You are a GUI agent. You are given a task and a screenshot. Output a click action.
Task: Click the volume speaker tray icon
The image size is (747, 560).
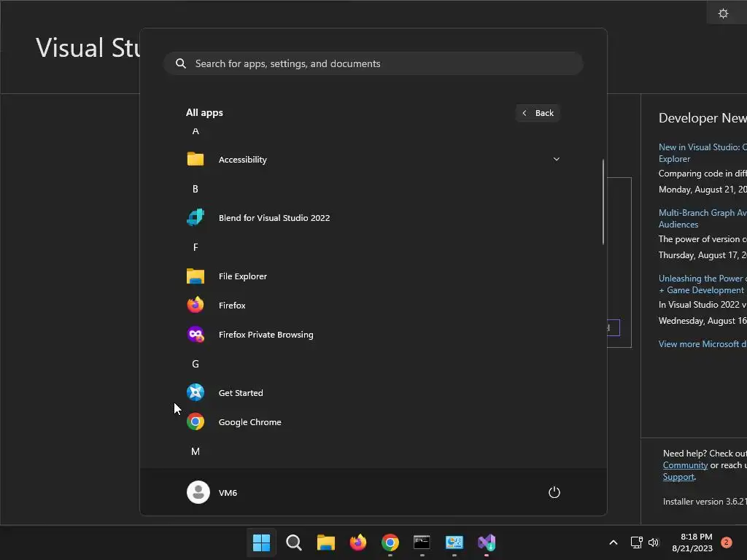(653, 542)
